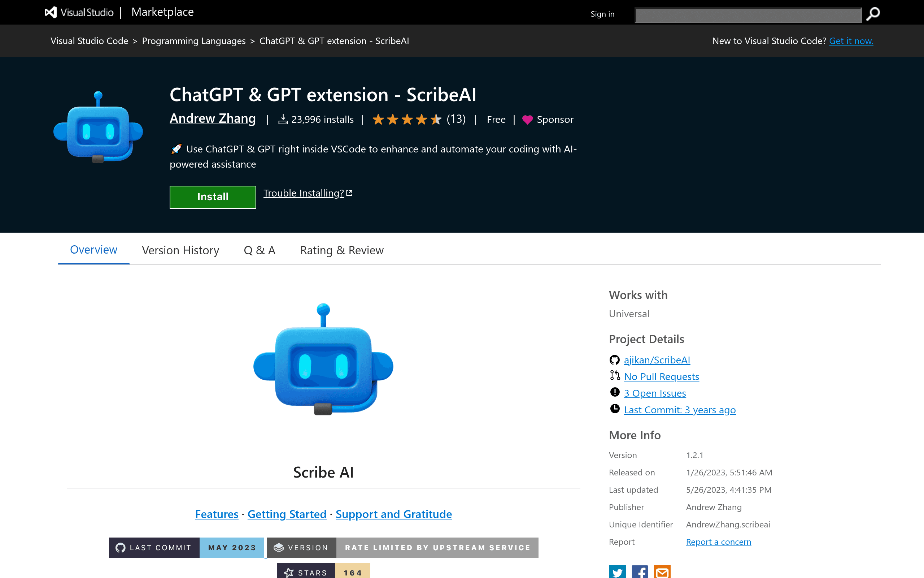Click the star rating icons

(x=407, y=120)
